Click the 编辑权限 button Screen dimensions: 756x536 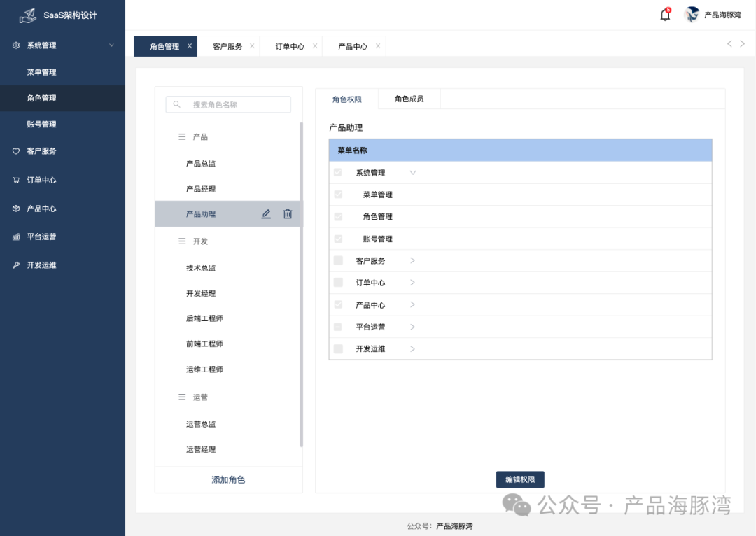coord(521,479)
